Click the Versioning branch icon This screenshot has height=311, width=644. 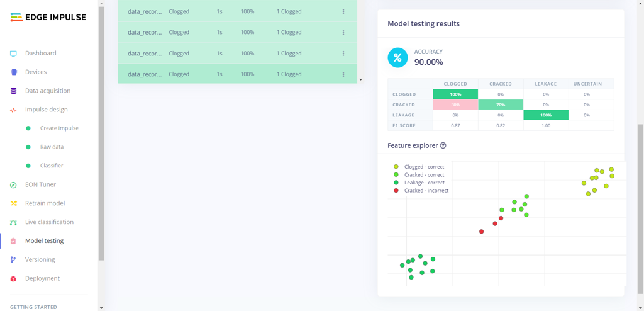tap(13, 260)
